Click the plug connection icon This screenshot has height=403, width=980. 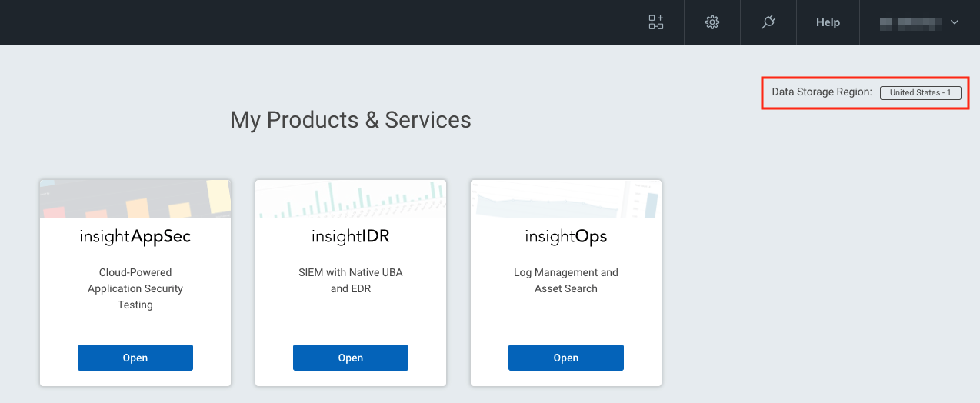768,22
